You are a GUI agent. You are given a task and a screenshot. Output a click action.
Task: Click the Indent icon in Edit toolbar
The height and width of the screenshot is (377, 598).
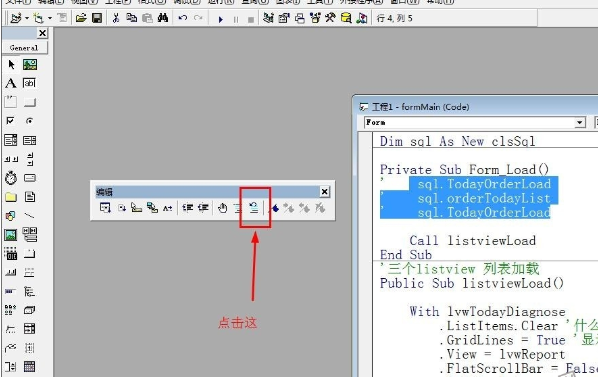coord(187,208)
